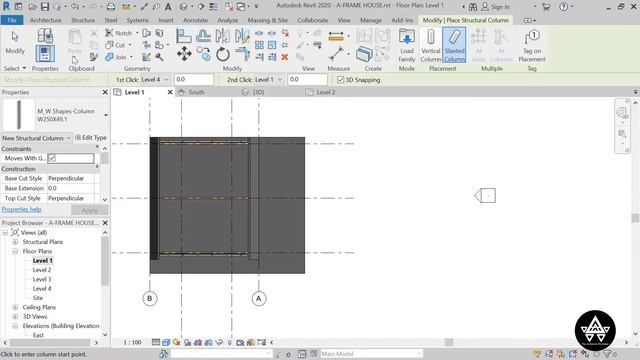The height and width of the screenshot is (360, 640).
Task: Select the Rotate tool
Action: 223,54
